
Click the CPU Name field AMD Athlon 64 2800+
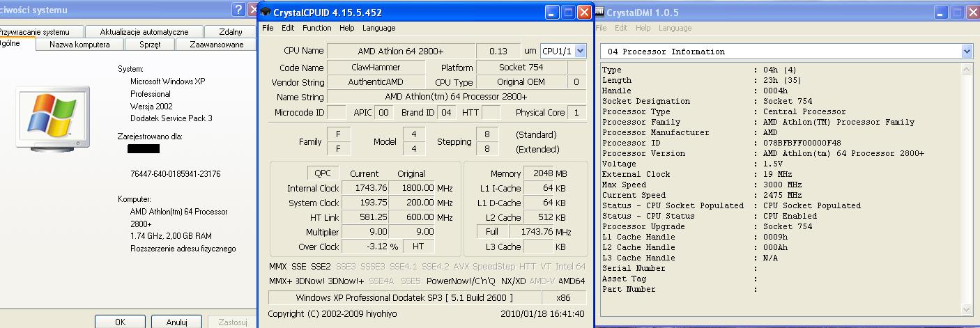pos(401,51)
